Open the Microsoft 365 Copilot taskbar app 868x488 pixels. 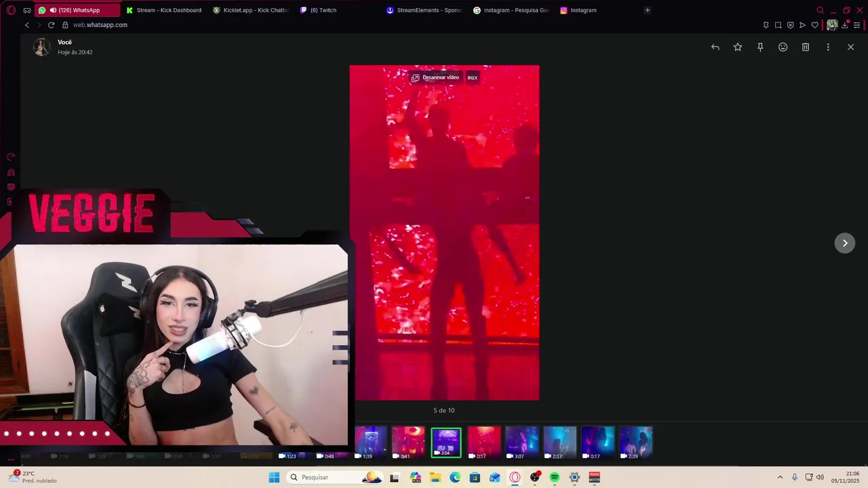point(415,478)
